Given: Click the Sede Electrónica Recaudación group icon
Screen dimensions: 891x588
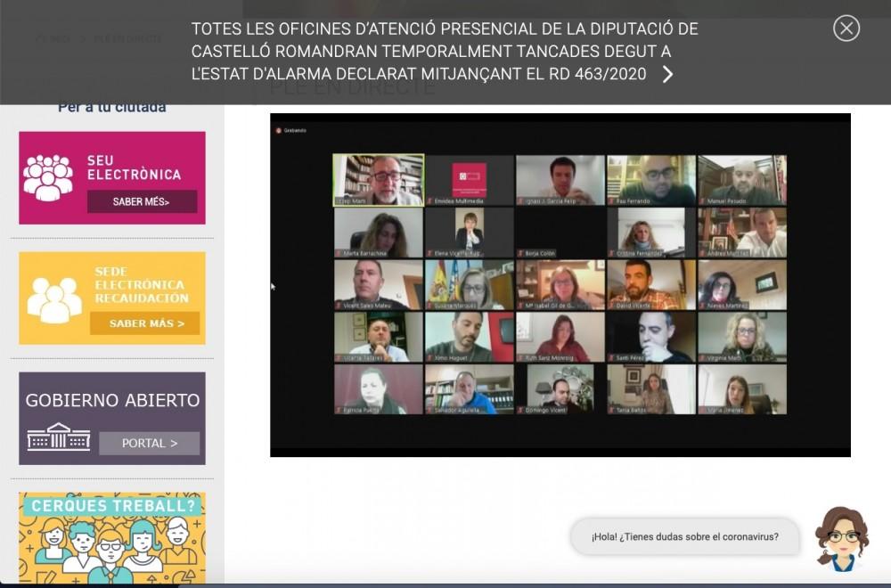Looking at the screenshot, I should click(x=54, y=299).
